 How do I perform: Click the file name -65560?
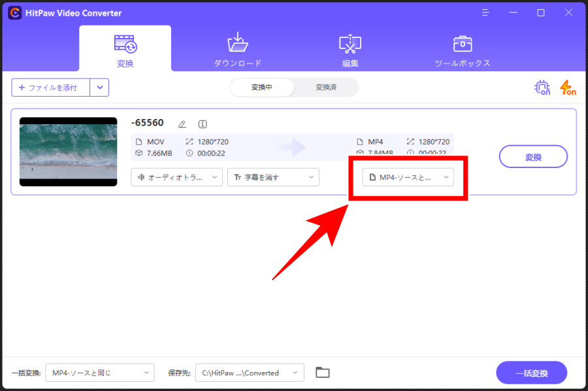point(148,123)
